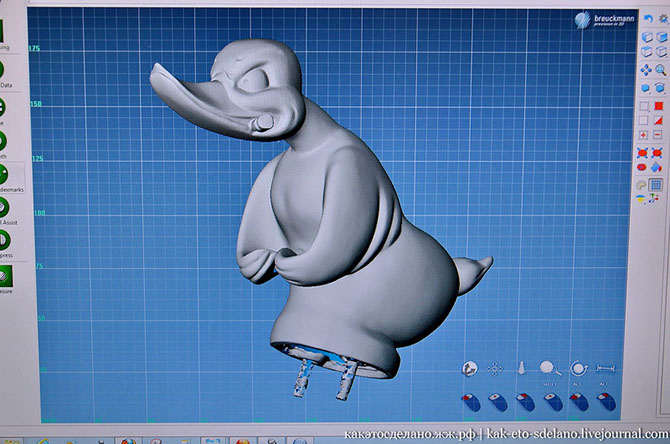Click the second empty square icon
The height and width of the screenshot is (444, 670).
pos(644,121)
